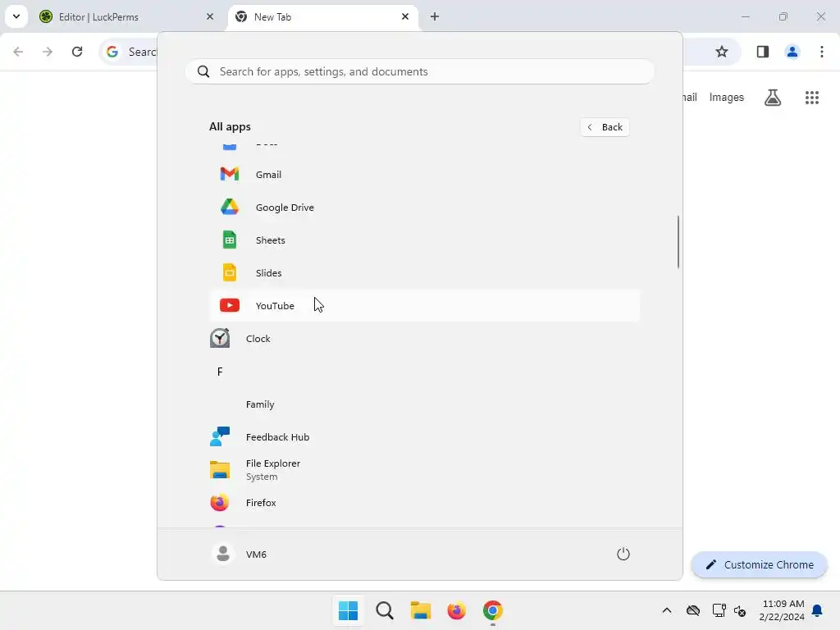Switch to the Editor | LuckPerms tab
The image size is (840, 630).
pyautogui.click(x=126, y=16)
